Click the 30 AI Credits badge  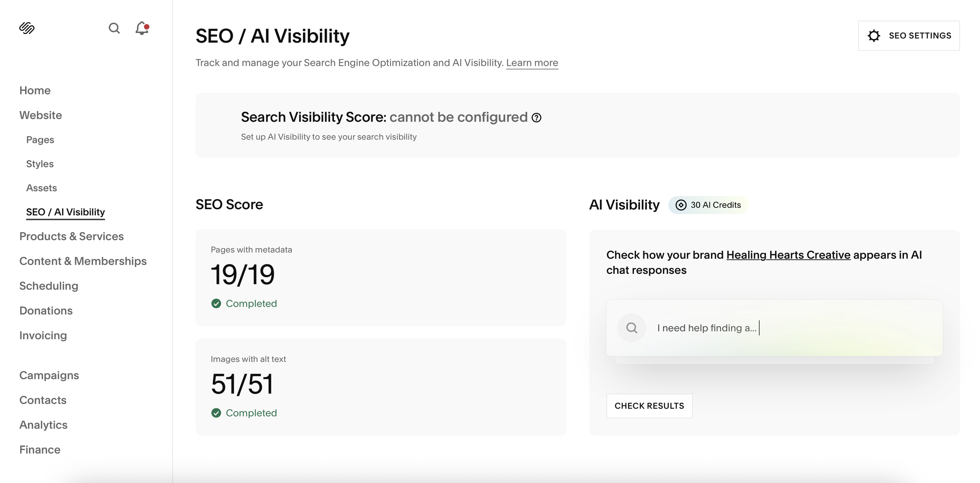point(708,205)
